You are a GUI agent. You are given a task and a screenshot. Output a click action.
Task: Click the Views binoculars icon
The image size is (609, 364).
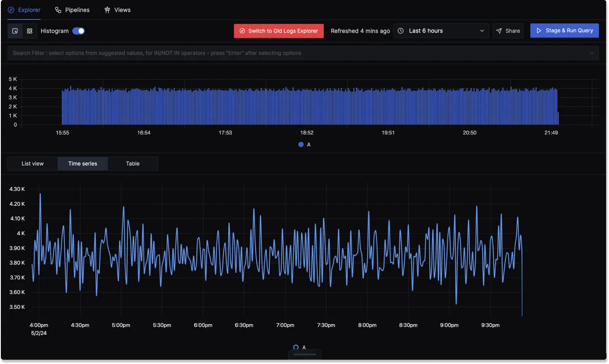click(x=108, y=10)
